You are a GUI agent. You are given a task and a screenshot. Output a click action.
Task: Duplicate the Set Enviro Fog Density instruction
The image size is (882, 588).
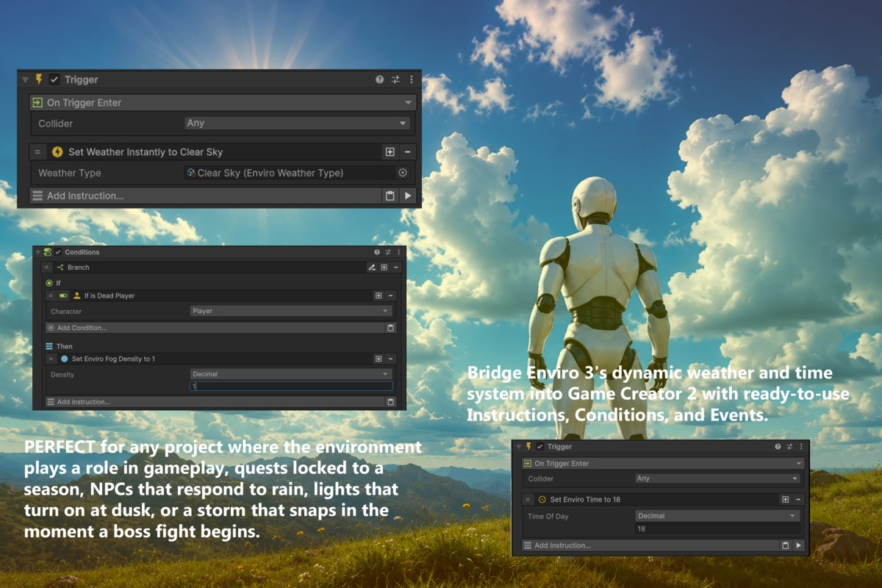(379, 359)
